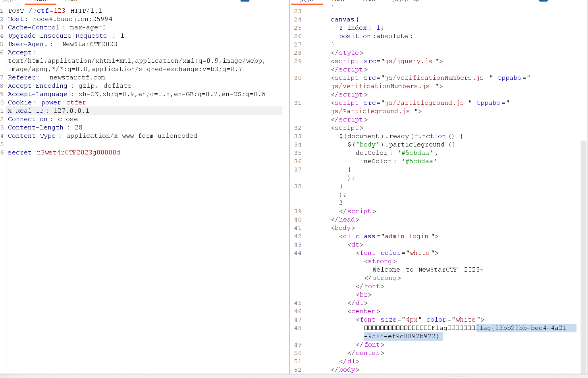
Task: Click the Cache-Control max-age=0 header line
Action: coord(57,27)
